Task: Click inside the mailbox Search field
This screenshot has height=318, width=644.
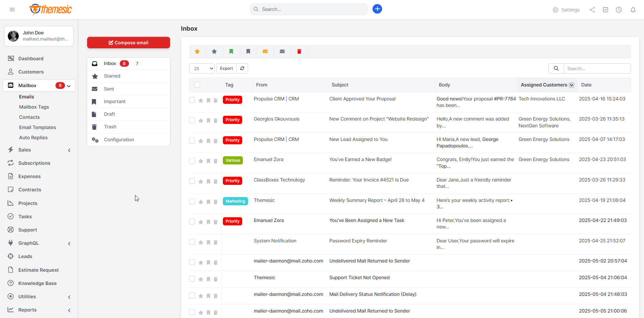Action: [x=597, y=68]
